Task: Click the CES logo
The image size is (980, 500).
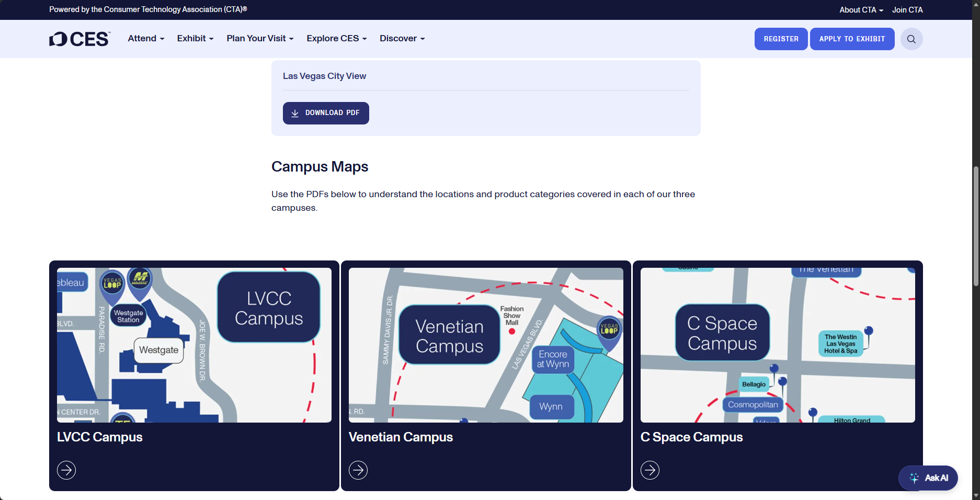Action: click(79, 39)
